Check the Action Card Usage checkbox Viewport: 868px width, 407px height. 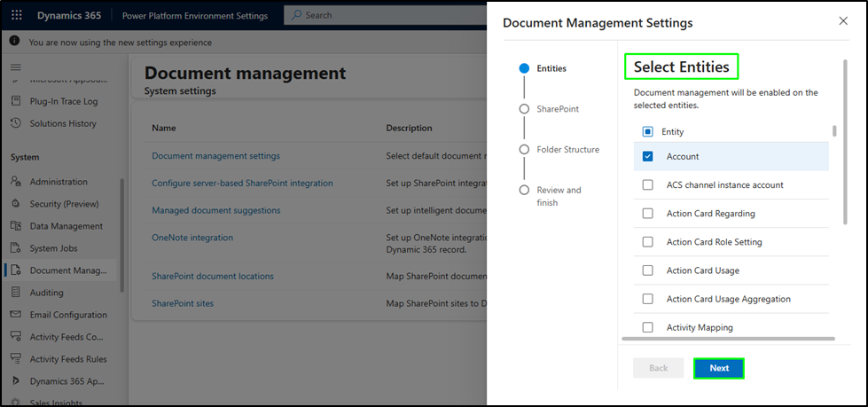pos(647,270)
